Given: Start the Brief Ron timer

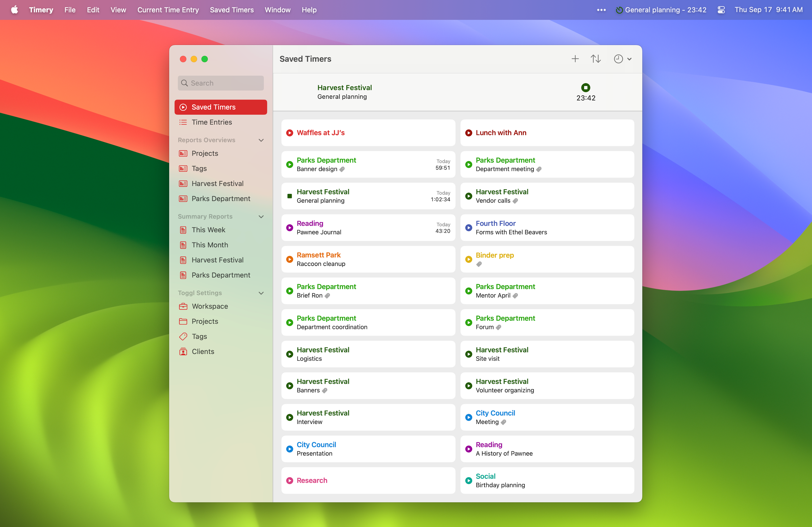Looking at the screenshot, I should coord(290,291).
